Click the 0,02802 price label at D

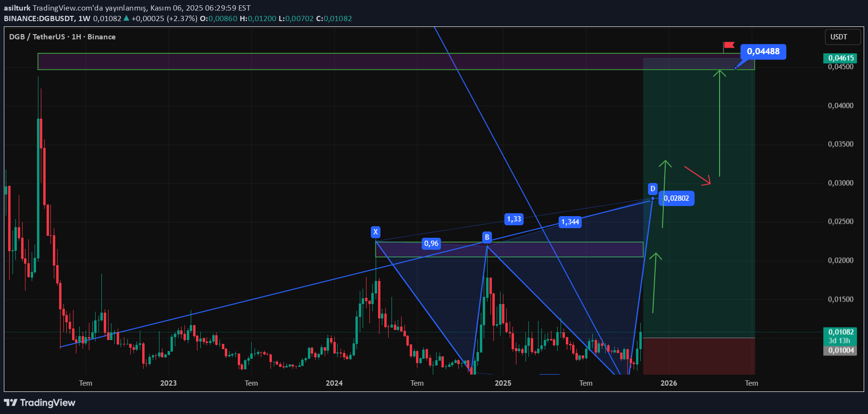click(x=676, y=198)
